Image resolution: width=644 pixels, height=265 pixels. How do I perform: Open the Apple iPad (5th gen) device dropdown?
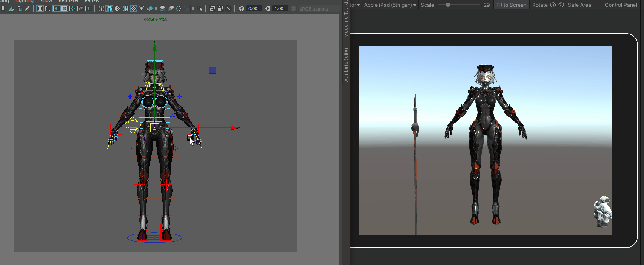(390, 5)
